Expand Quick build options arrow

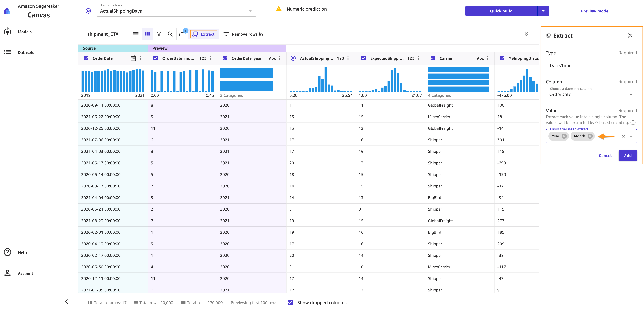(x=543, y=11)
